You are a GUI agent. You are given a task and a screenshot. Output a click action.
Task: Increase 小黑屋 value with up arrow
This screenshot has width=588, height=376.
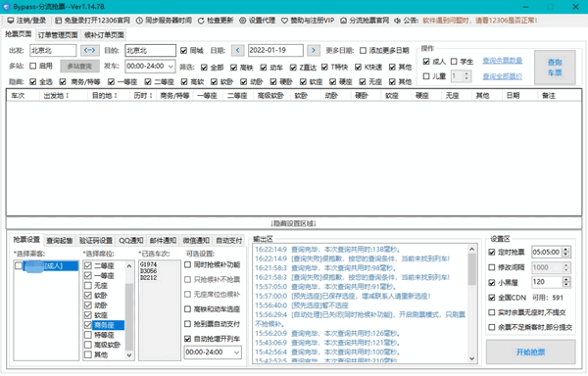coord(566,279)
